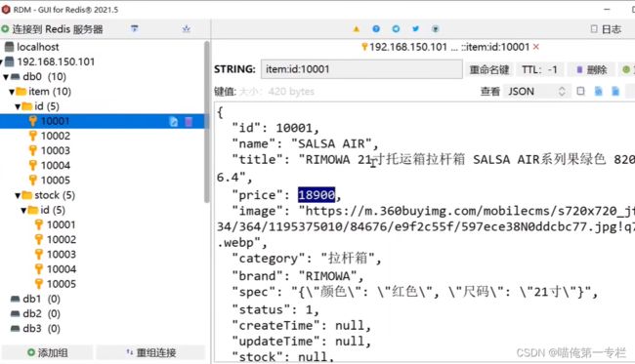Click the "brand": "RIMOWA" line

point(298,276)
